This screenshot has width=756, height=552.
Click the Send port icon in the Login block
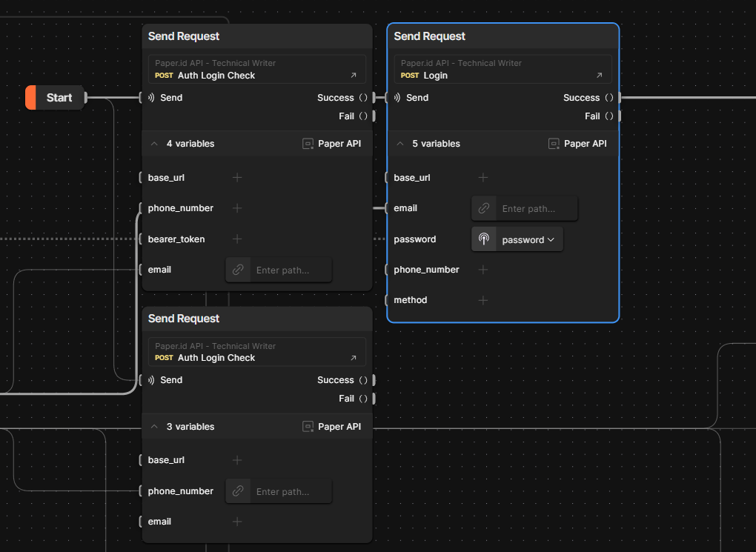click(x=397, y=97)
